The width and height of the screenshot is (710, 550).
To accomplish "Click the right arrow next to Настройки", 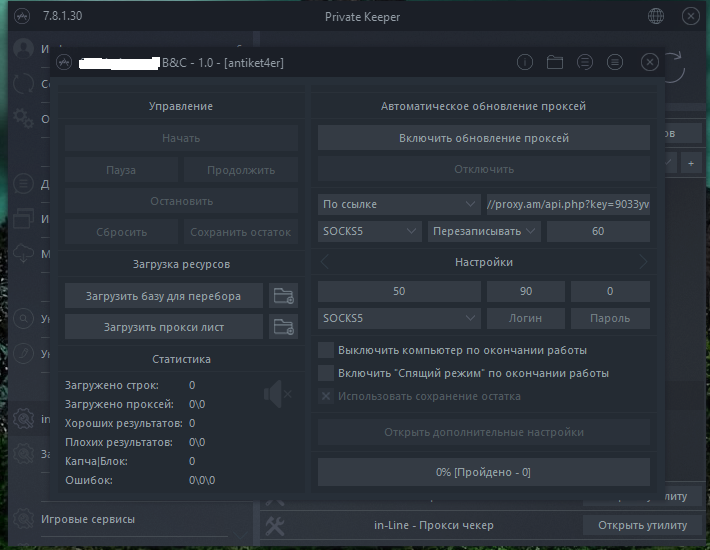I will pyautogui.click(x=643, y=262).
